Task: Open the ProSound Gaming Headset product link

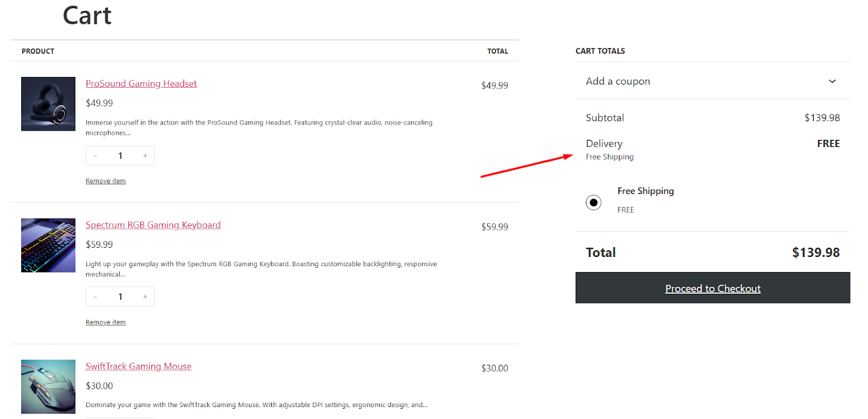Action: point(141,83)
